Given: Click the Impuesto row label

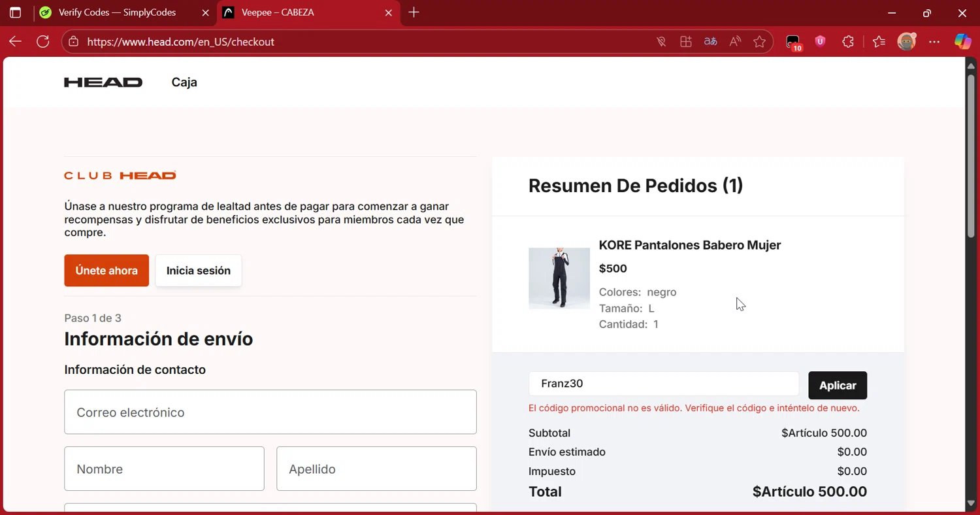Looking at the screenshot, I should [552, 471].
